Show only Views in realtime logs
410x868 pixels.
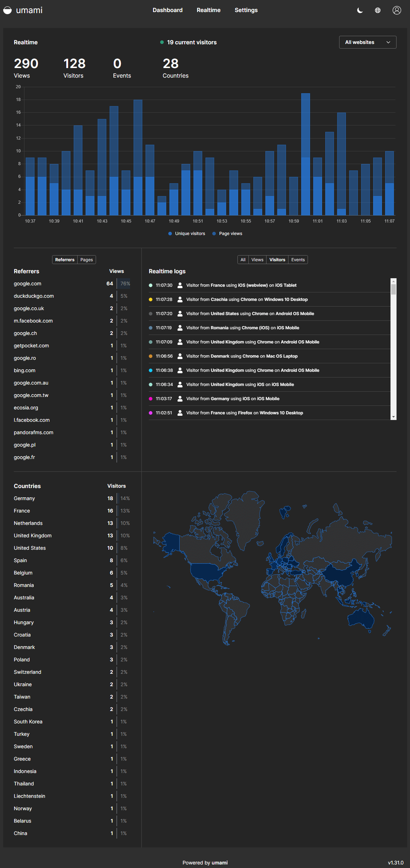tap(257, 260)
